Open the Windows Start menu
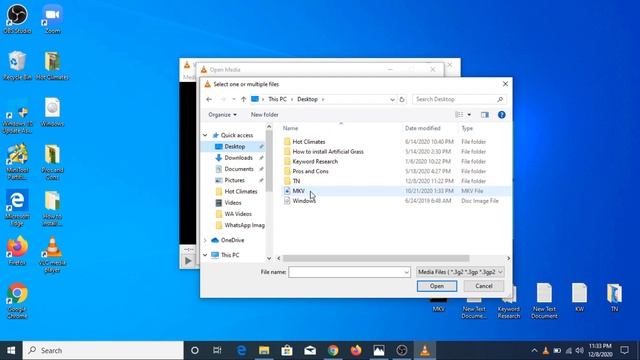The height and width of the screenshot is (360, 640). tap(11, 350)
